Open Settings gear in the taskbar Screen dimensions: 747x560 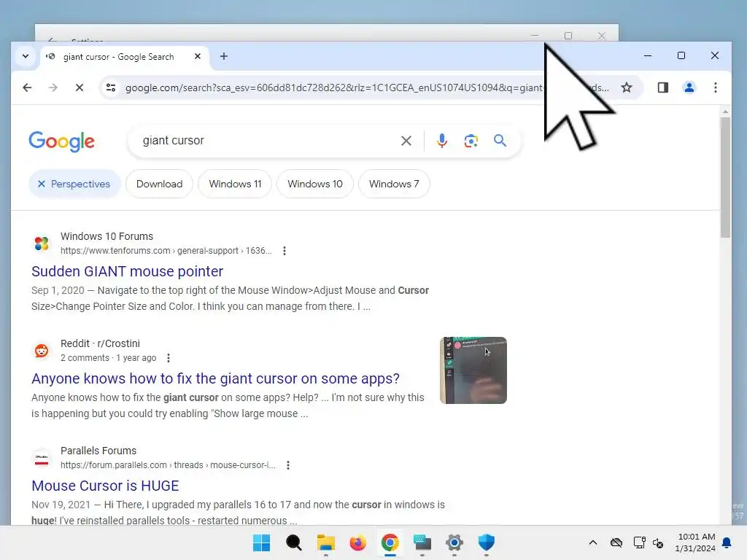click(x=454, y=542)
